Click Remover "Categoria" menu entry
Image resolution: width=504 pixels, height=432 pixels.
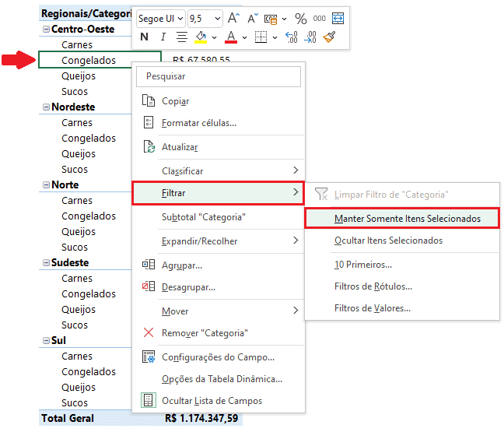(x=205, y=332)
